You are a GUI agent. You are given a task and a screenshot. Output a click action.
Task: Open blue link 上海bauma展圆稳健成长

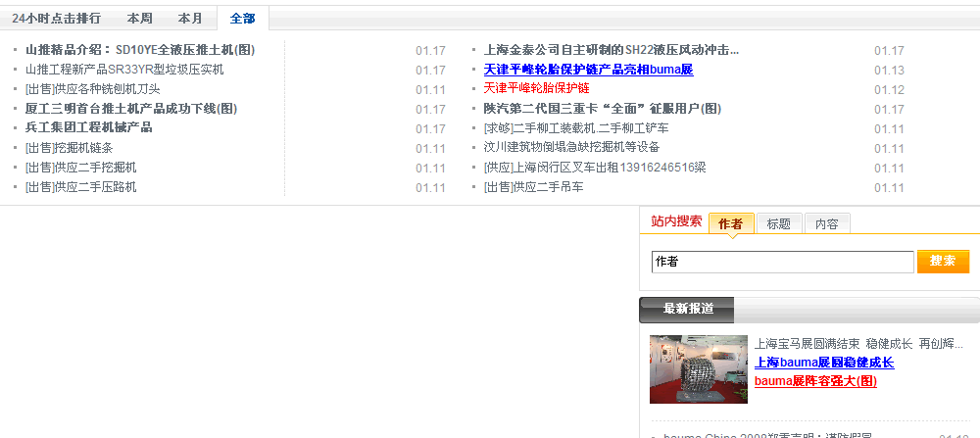point(824,363)
